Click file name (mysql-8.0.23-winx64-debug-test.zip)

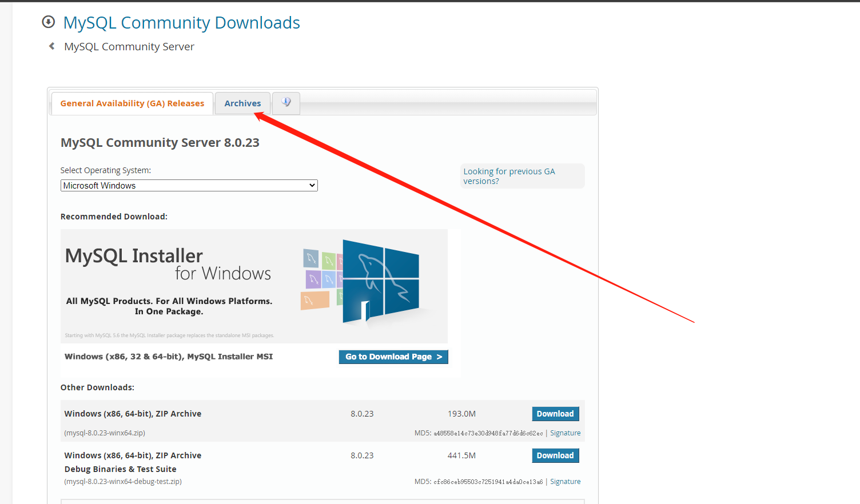(x=123, y=482)
